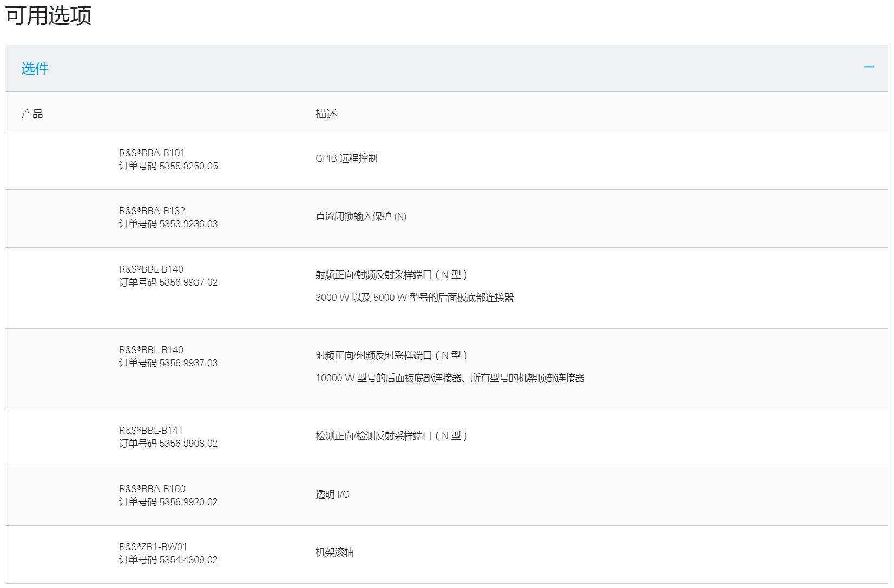This screenshot has width=894, height=588.
Task: Select product name R&S®BBL-B141
Action: tap(151, 431)
